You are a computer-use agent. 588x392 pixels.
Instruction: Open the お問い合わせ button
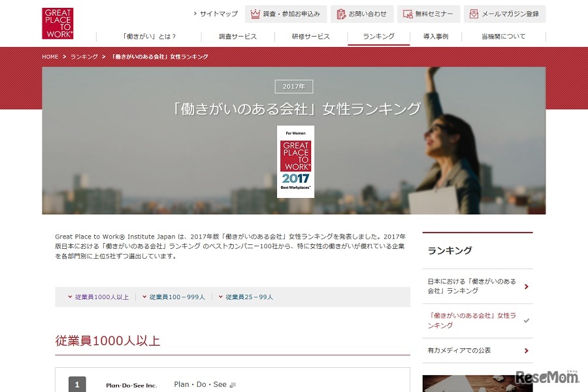(x=362, y=14)
